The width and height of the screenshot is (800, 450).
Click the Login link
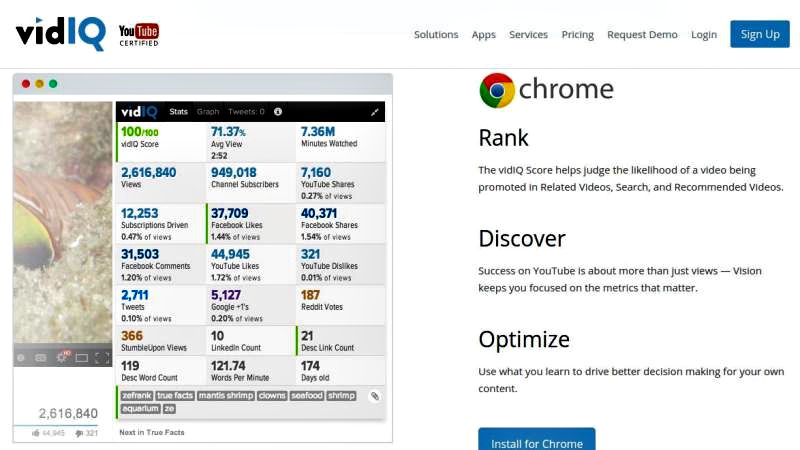tap(704, 35)
